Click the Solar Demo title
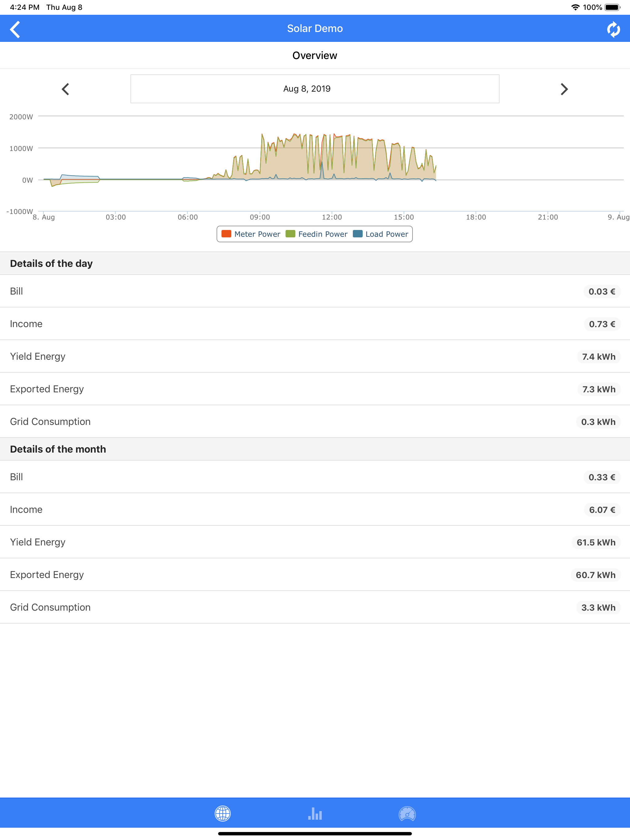 coord(315,29)
